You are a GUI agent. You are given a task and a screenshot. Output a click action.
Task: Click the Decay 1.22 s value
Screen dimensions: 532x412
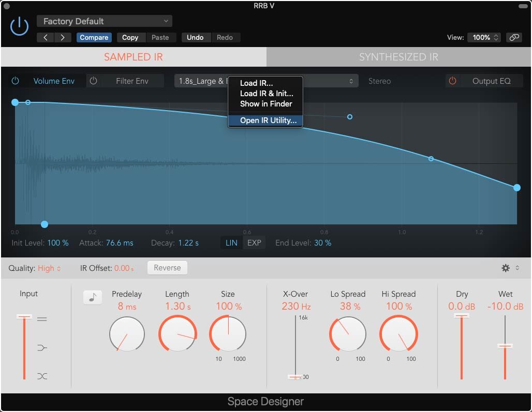188,243
